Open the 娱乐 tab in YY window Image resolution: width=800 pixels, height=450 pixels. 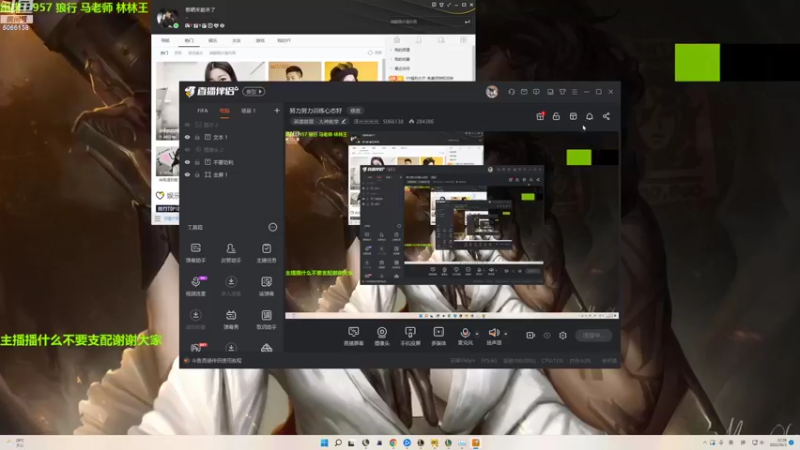(213, 40)
